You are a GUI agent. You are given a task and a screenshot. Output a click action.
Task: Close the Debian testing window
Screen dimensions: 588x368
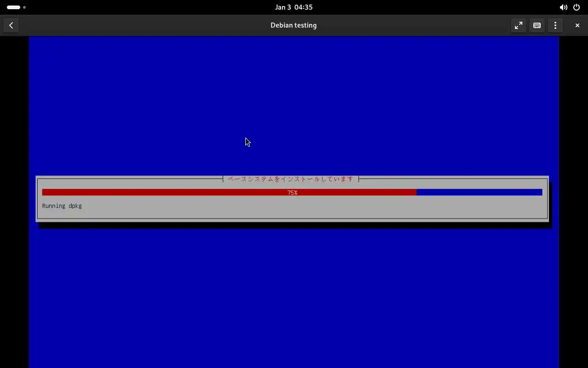coord(577,25)
